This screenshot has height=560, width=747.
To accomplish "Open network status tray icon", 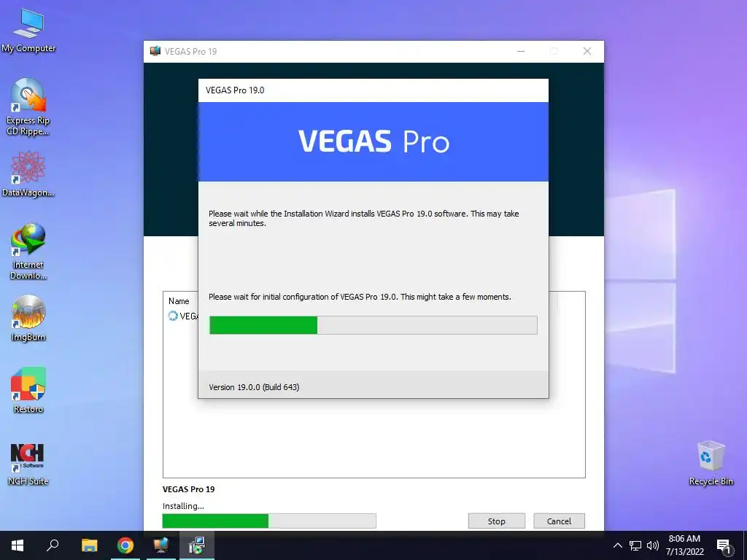I will click(635, 545).
